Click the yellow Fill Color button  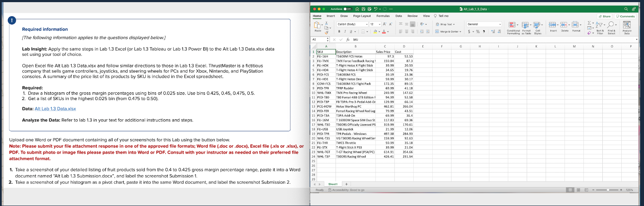[x=375, y=31]
